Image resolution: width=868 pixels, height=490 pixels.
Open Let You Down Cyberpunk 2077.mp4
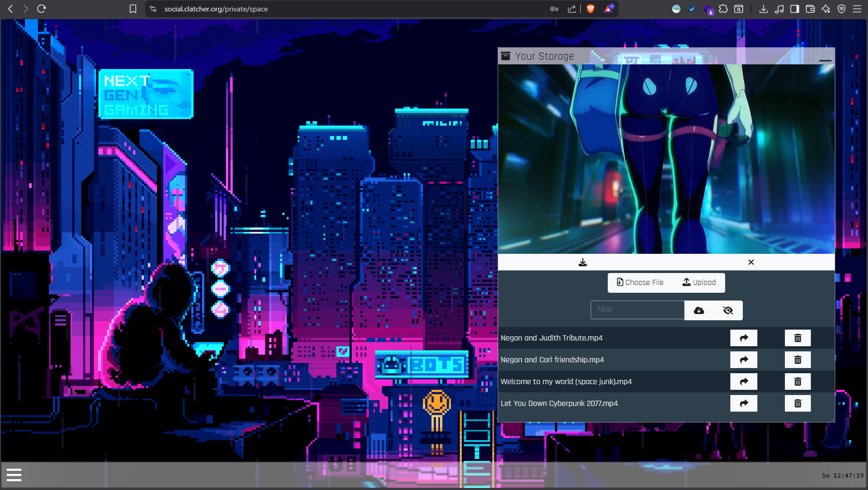559,403
